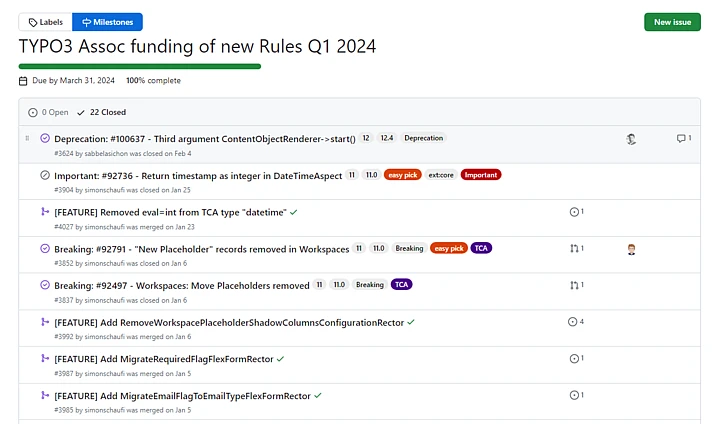Click linked pull request icon on #92791 row
Screen dimensions: 716x424
coord(575,248)
